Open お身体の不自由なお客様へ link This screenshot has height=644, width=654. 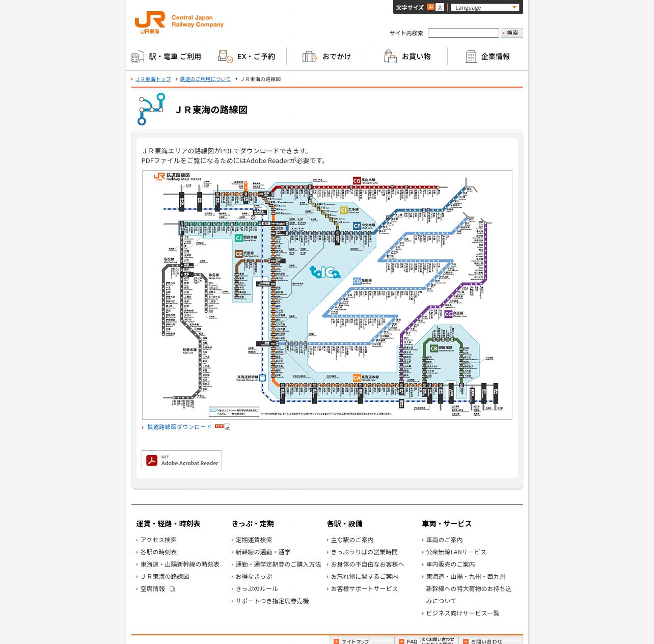point(367,565)
